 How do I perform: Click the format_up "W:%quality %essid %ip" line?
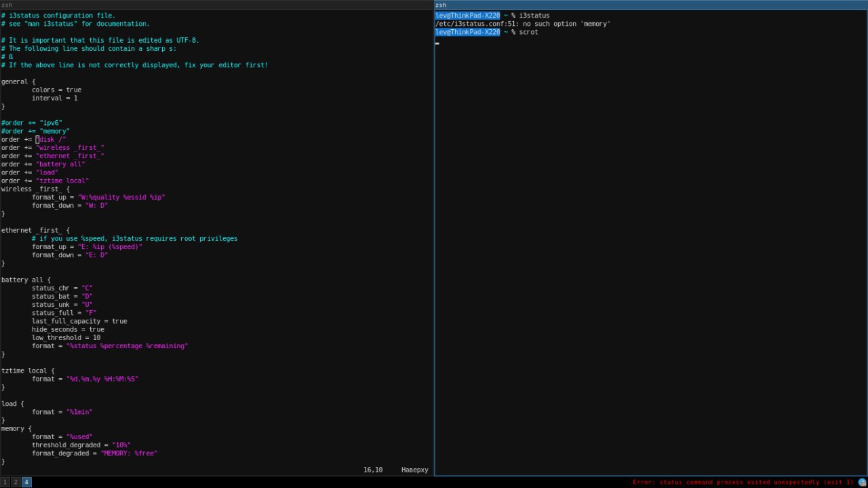[98, 197]
